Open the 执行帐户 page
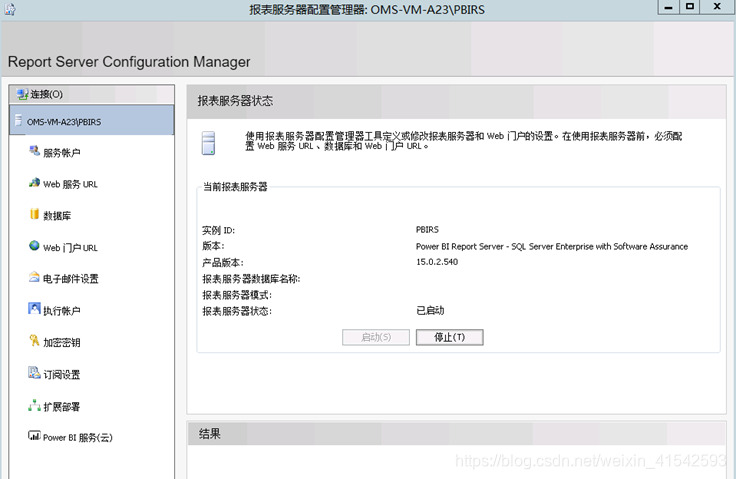Viewport: 736px width, 479px height. click(x=61, y=310)
